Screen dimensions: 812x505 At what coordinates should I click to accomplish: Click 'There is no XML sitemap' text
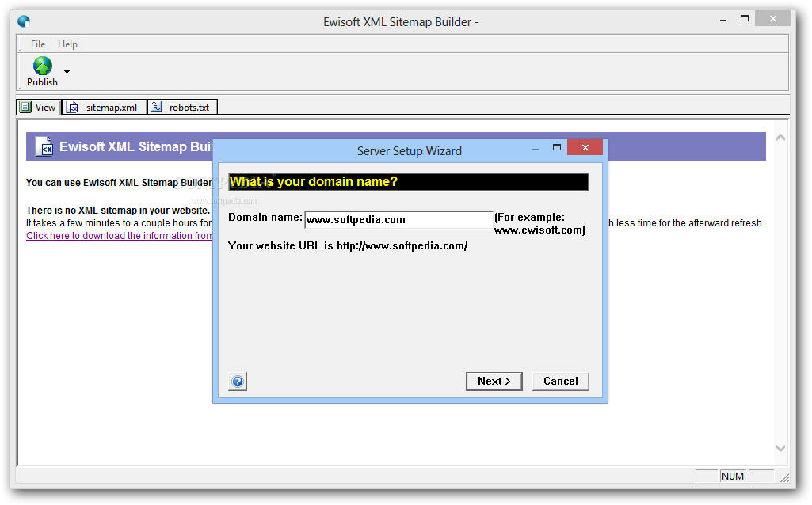click(118, 210)
